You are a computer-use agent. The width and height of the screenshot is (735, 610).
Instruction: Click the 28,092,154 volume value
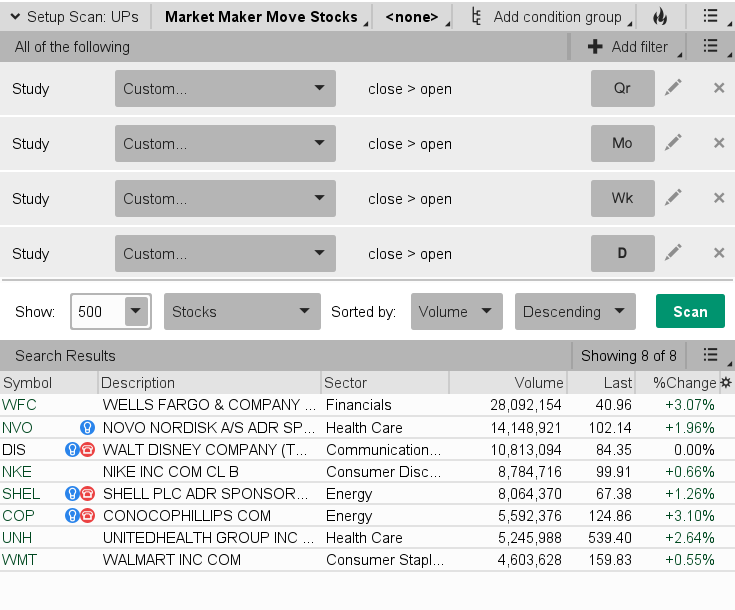525,405
